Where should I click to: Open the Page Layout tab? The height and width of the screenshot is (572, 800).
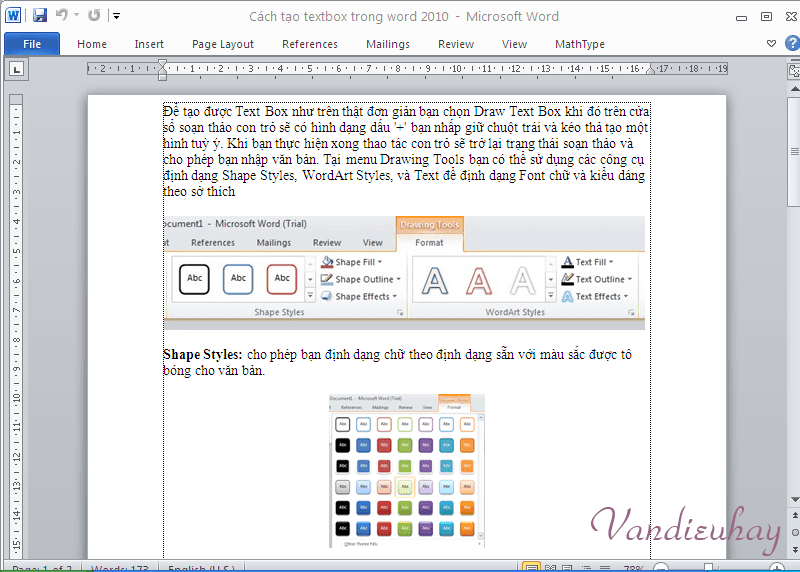(222, 44)
